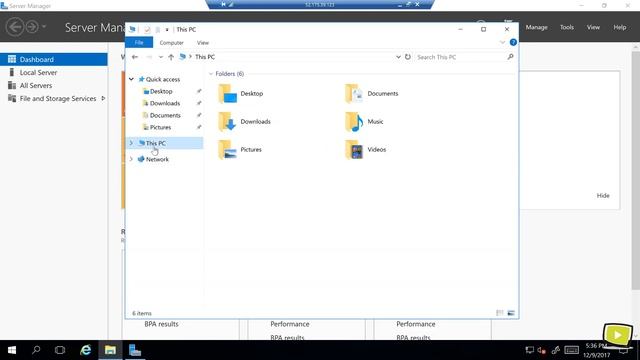The width and height of the screenshot is (640, 360).
Task: Select Pictures under Quick access
Action: point(160,127)
